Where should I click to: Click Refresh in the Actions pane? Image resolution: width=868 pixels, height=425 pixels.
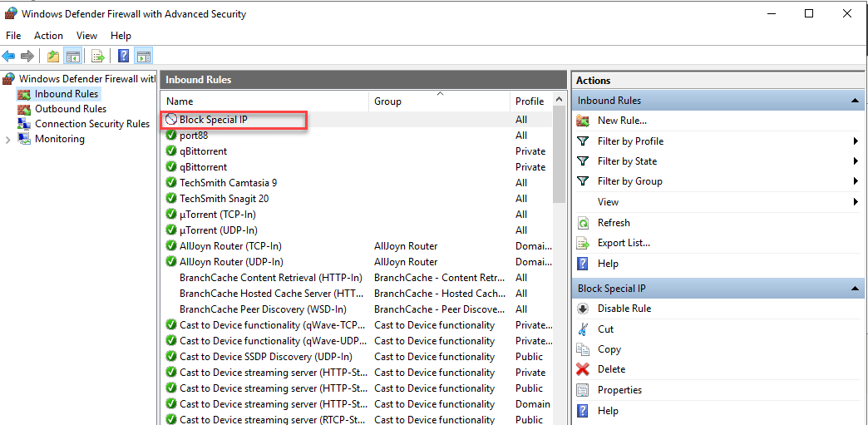[614, 223]
